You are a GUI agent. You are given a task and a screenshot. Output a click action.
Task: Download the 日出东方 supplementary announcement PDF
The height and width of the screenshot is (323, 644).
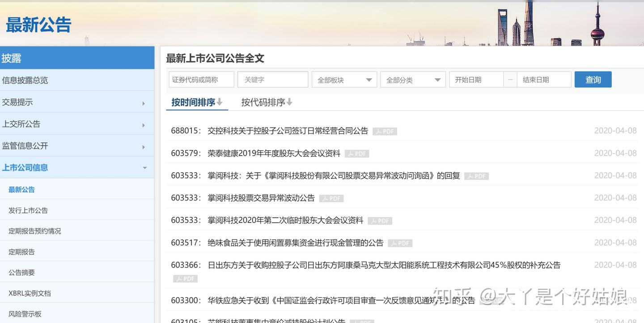(185, 278)
